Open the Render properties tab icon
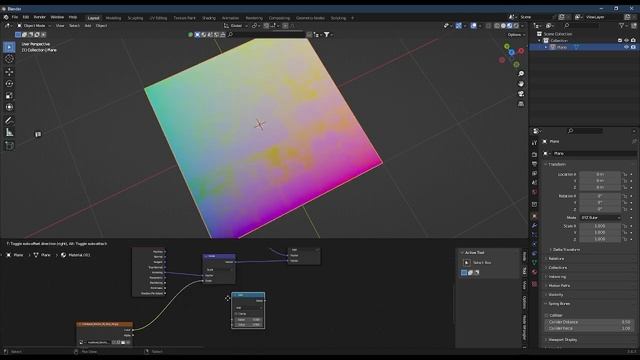The image size is (640, 360). pos(534,155)
